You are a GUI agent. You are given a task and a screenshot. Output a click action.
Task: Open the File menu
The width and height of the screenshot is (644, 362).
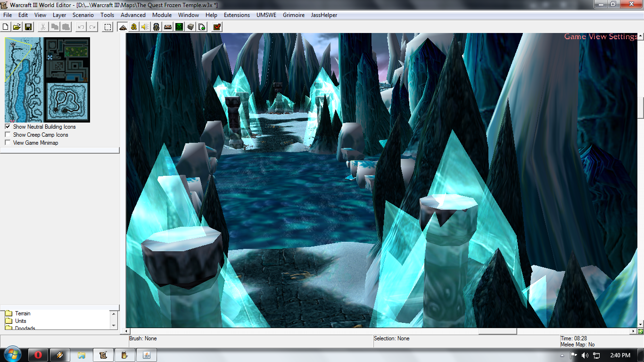8,15
